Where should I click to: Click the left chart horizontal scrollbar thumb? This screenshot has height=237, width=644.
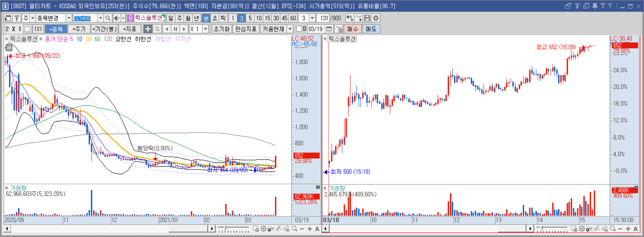188,229
